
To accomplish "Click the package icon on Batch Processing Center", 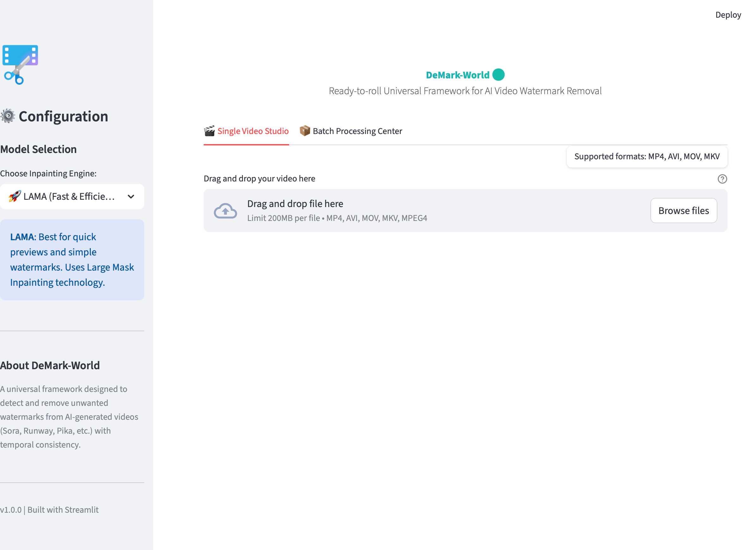I will point(305,131).
